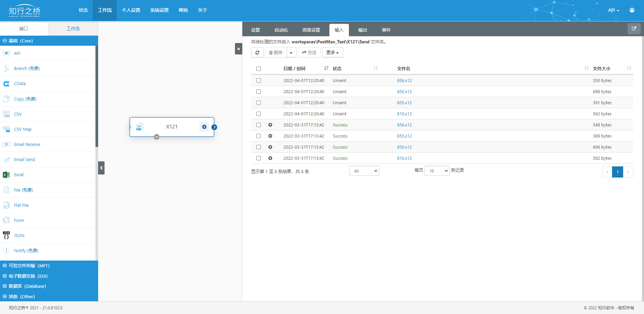644x314 pixels.
Task: Expand the 可控文件传输 (MFT) section
Action: pos(49,266)
